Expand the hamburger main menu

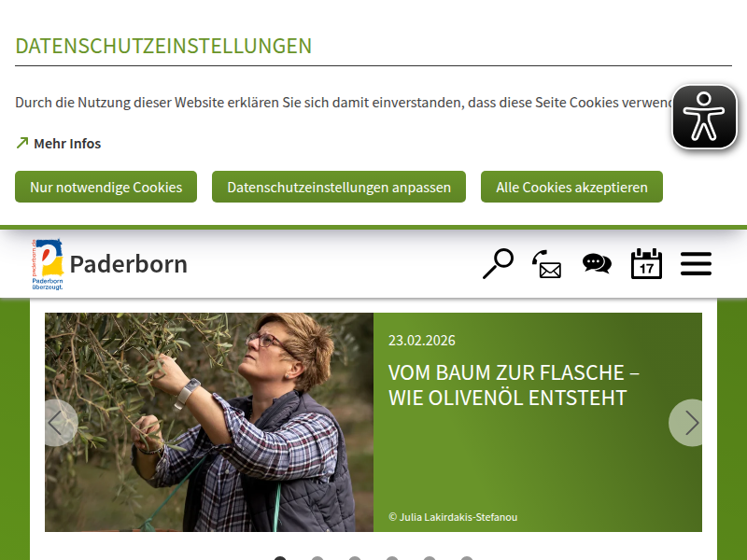(696, 264)
